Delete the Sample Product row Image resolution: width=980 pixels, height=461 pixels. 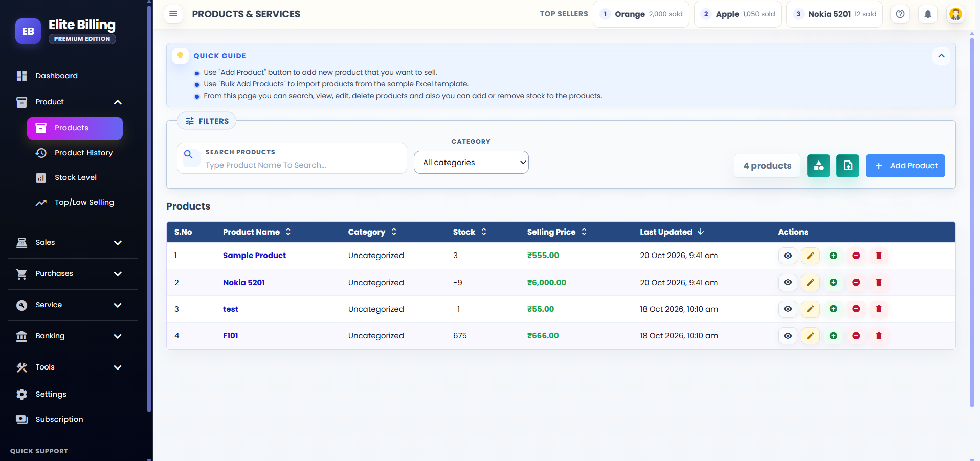pyautogui.click(x=879, y=256)
